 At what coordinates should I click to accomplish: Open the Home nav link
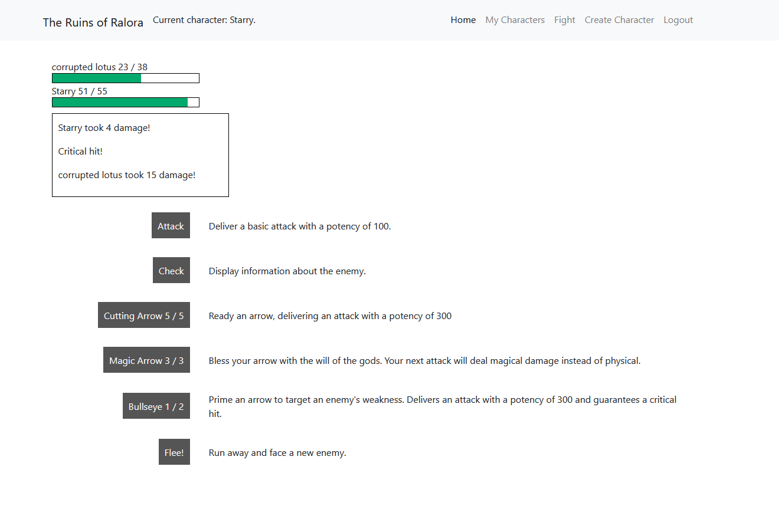463,20
